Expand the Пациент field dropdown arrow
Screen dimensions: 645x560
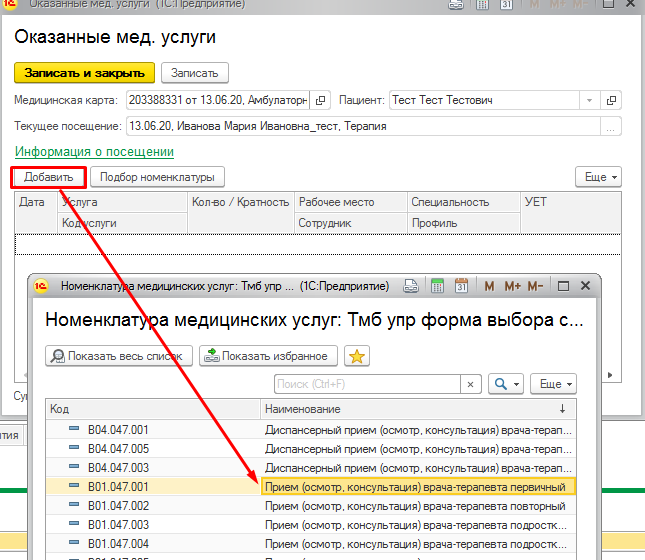point(588,100)
